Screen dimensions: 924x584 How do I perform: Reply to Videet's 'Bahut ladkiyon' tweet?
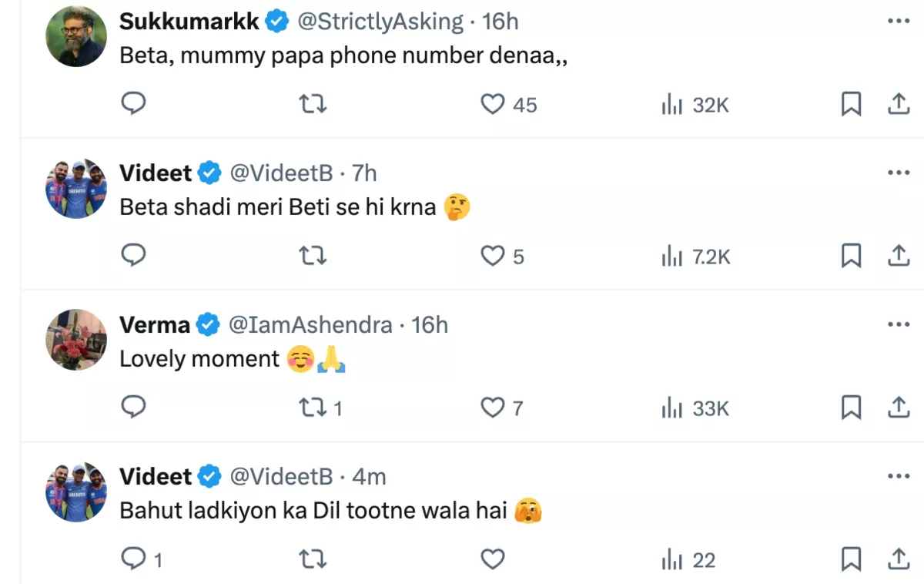pos(134,559)
